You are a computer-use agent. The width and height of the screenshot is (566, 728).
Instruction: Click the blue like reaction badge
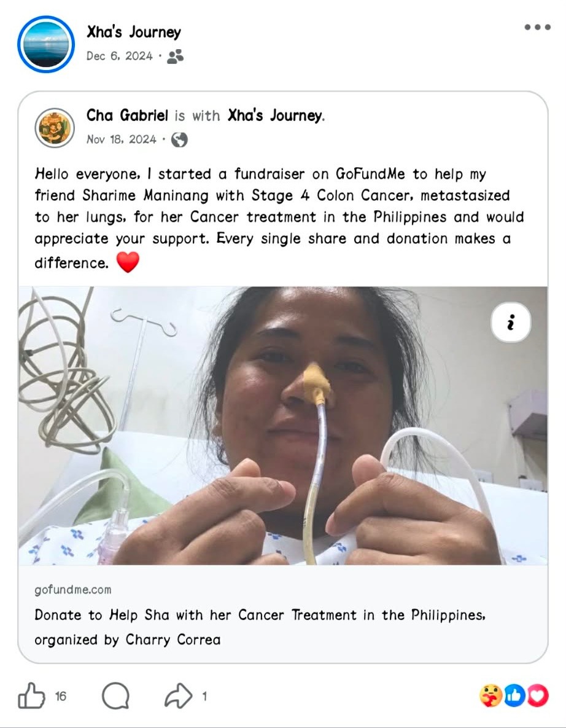(x=514, y=696)
